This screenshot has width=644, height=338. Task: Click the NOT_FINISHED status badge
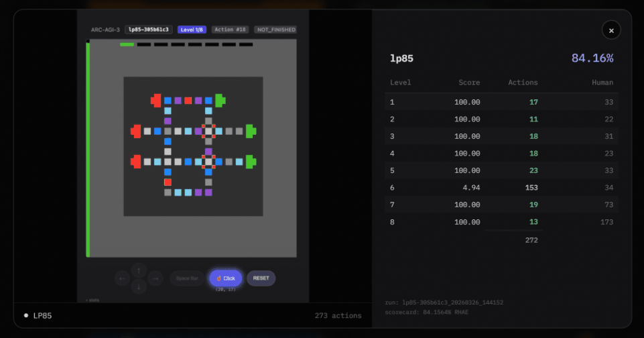(275, 30)
